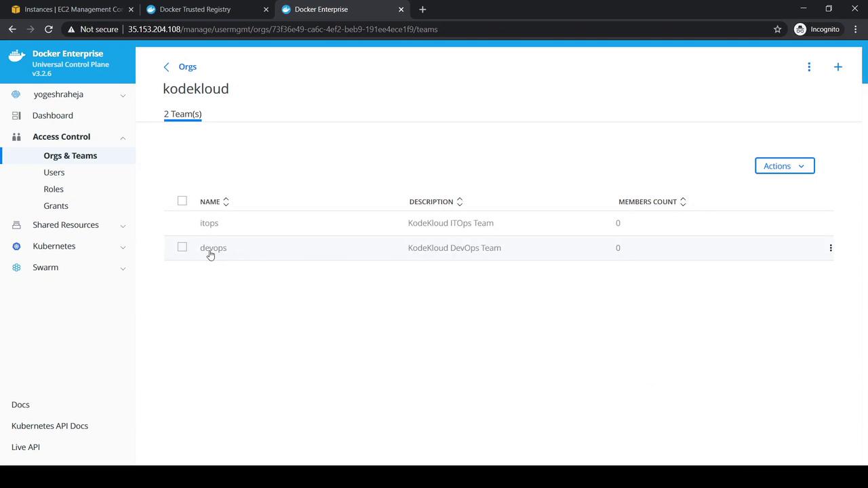
Task: Open the devops row three-dot menu
Action: coord(831,248)
